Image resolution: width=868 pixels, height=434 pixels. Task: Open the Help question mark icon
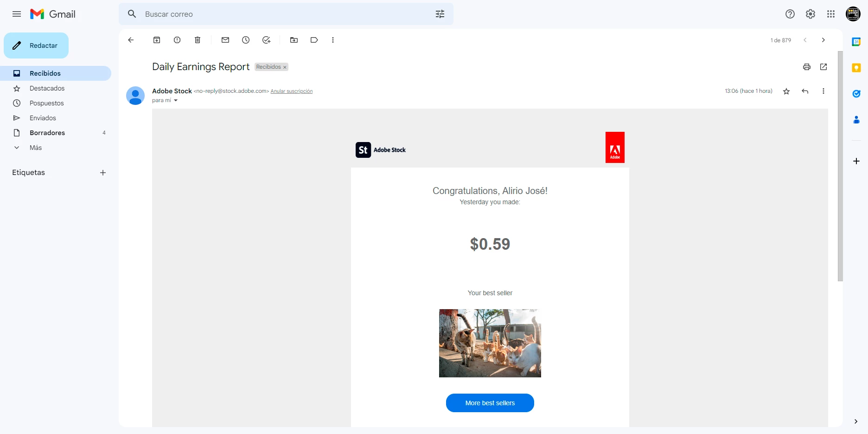790,14
